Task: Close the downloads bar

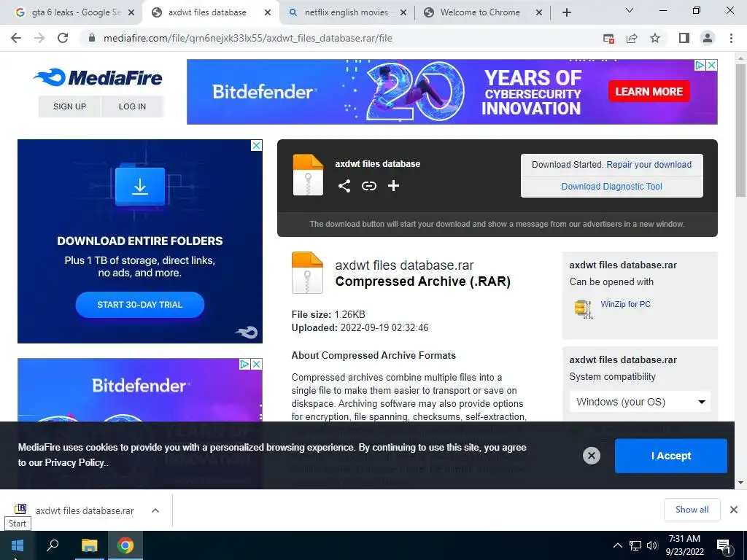Action: (734, 510)
